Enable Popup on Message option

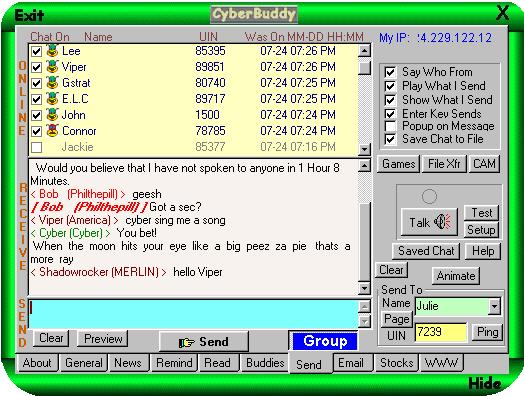coord(390,126)
